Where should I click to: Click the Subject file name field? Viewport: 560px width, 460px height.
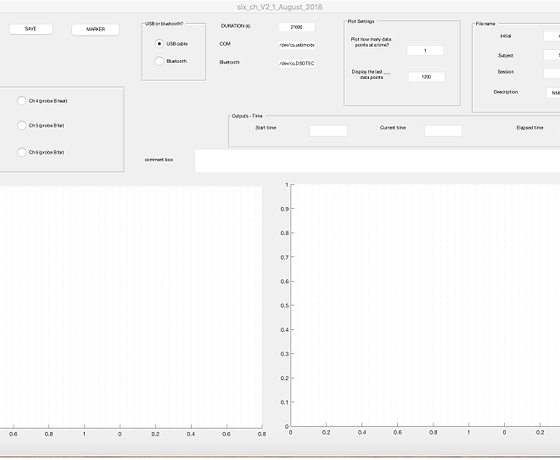552,55
